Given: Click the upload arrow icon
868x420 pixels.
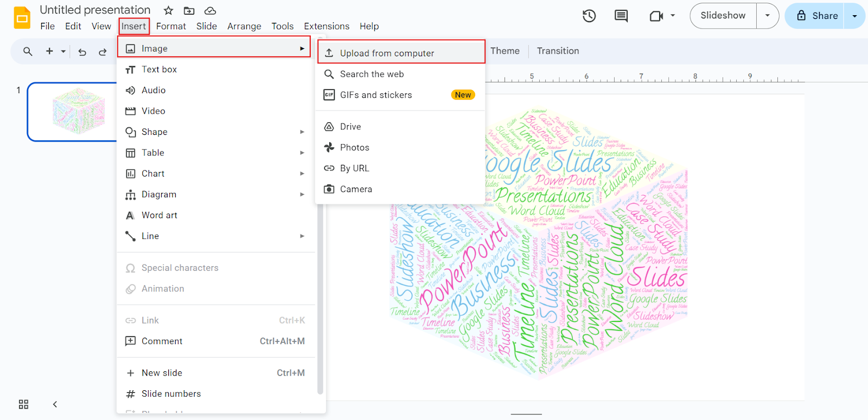Looking at the screenshot, I should coord(329,53).
